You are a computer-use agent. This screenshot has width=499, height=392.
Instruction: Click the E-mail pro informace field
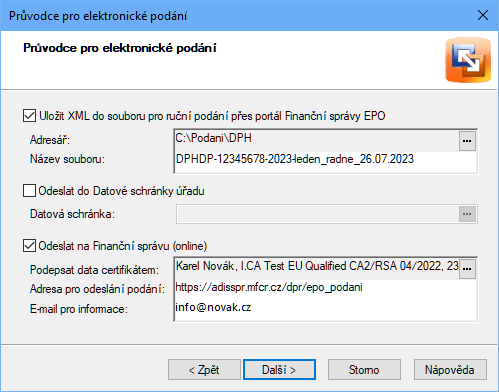tap(326, 308)
